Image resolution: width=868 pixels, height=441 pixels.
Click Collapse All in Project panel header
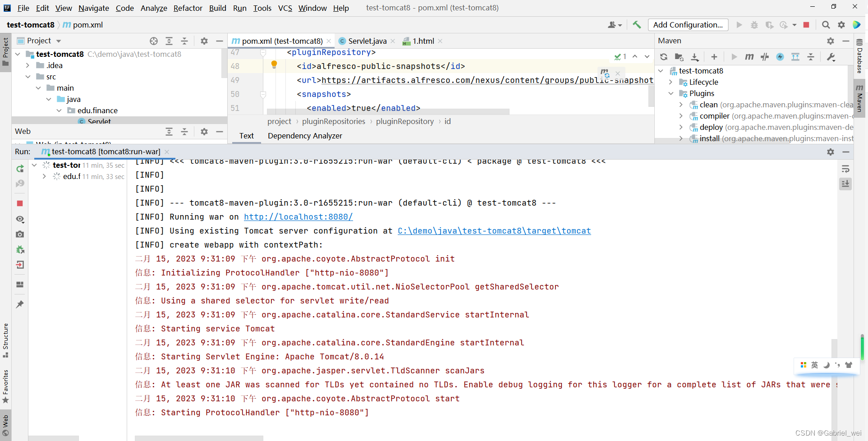[184, 41]
